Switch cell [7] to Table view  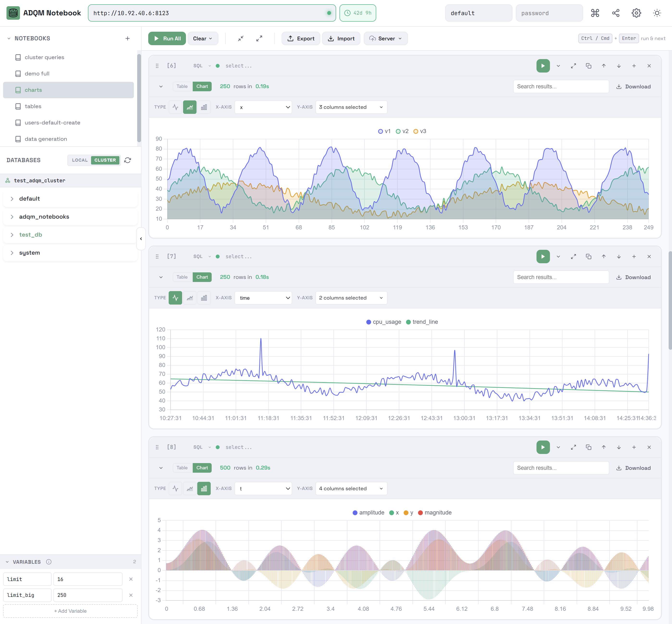pyautogui.click(x=182, y=277)
